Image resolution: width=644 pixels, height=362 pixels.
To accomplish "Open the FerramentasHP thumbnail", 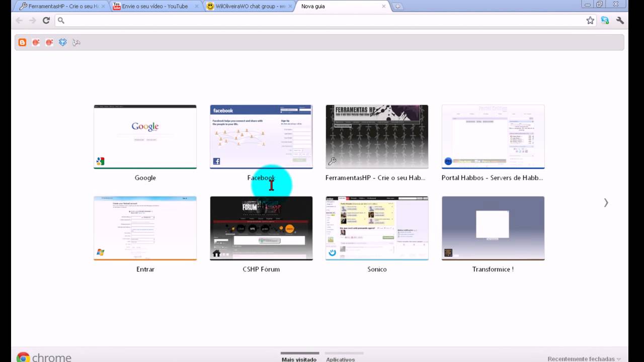I will point(377,137).
